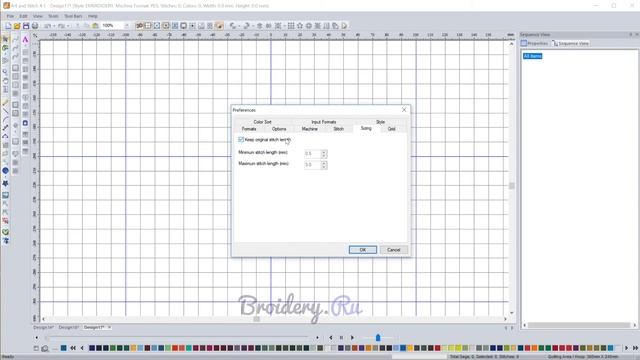Click the play forward button in sewing simulator
The image size is (640, 360).
tap(352, 338)
